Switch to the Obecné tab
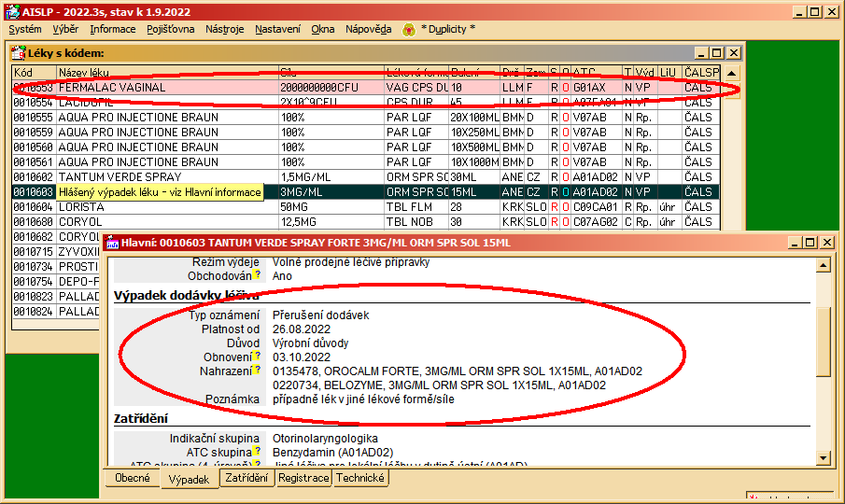The width and height of the screenshot is (845, 504). [x=132, y=478]
